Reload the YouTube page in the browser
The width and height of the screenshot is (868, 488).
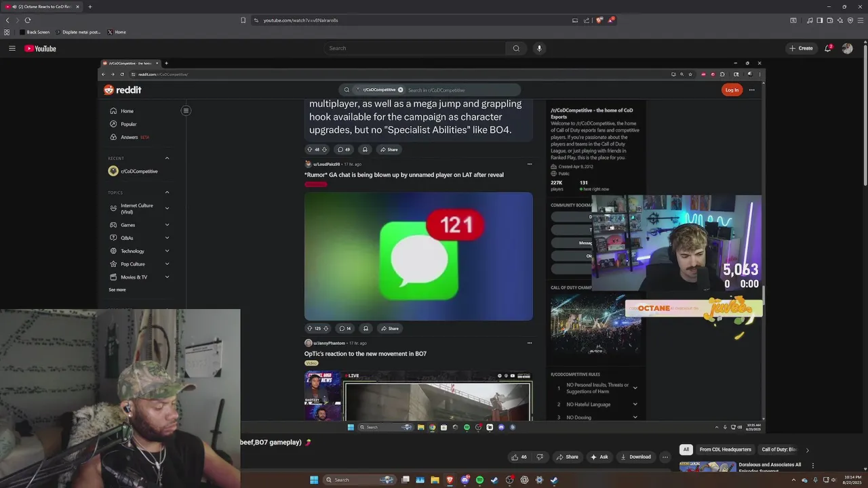[27, 20]
